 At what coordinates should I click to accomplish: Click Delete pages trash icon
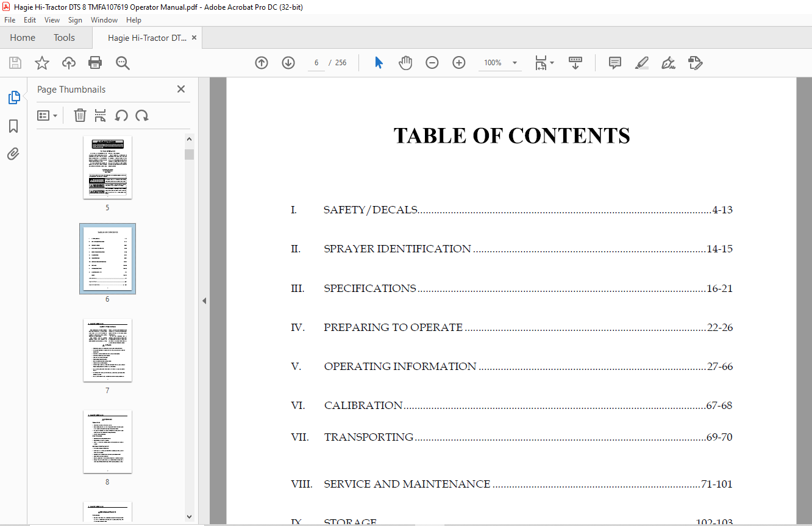(80, 115)
